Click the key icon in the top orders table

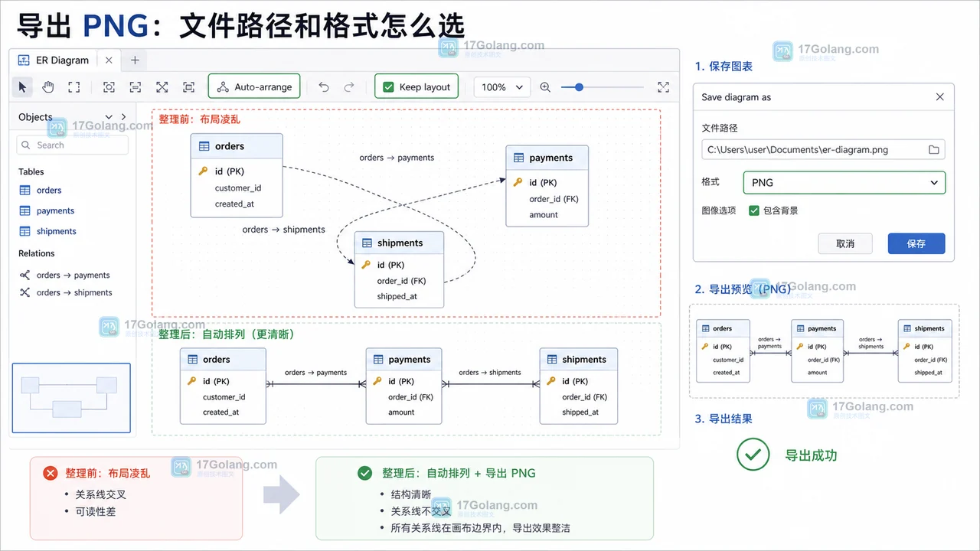[203, 171]
